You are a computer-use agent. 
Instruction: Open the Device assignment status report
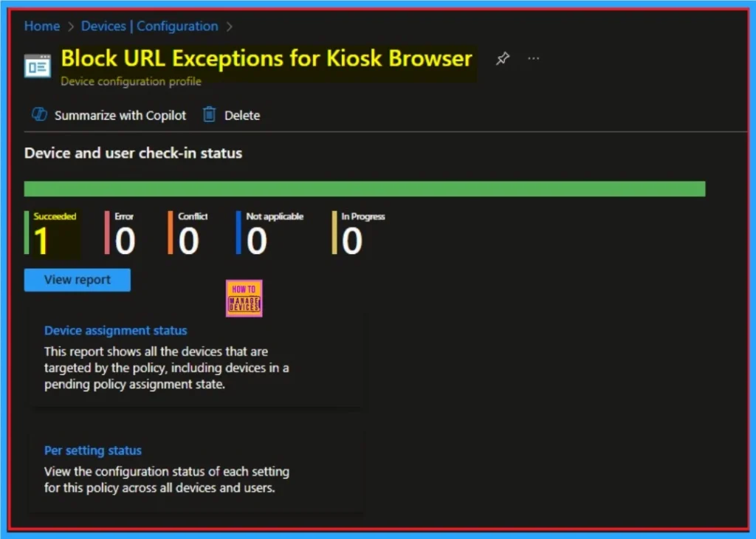point(115,331)
